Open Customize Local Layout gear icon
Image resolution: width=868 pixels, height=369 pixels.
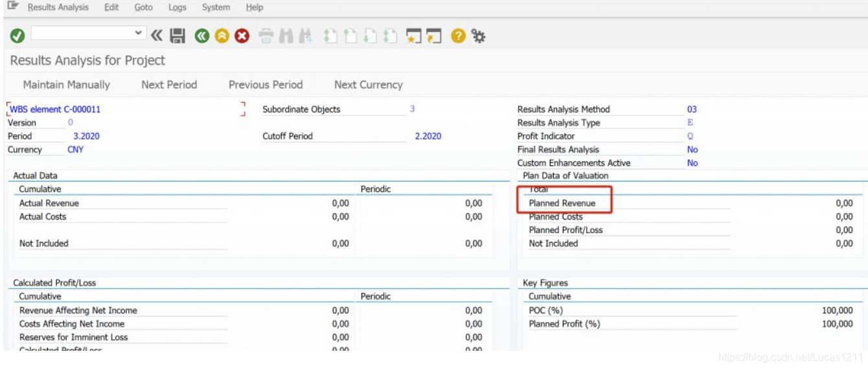pos(479,36)
